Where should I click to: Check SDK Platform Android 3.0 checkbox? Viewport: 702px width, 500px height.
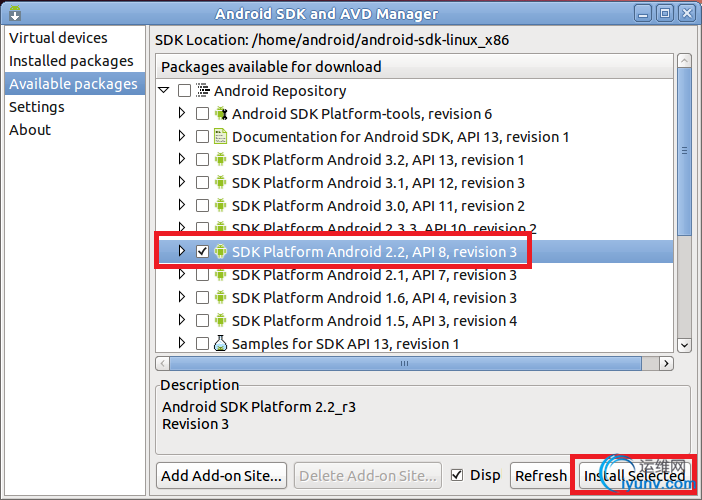click(202, 205)
